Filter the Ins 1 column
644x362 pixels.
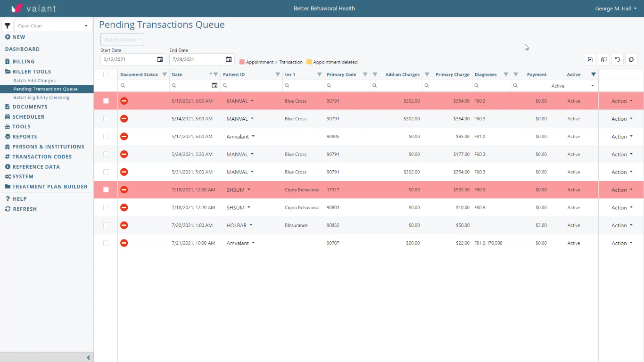coord(319,74)
